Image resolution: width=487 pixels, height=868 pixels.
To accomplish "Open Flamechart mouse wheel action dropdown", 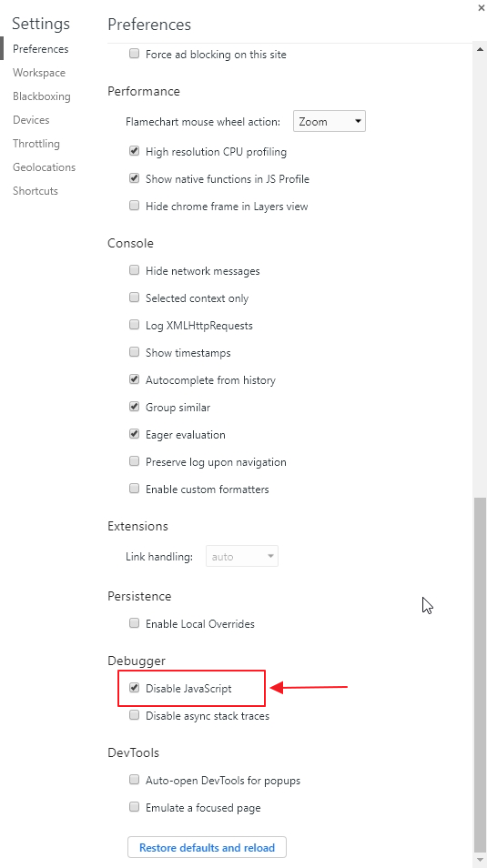I will [x=330, y=121].
